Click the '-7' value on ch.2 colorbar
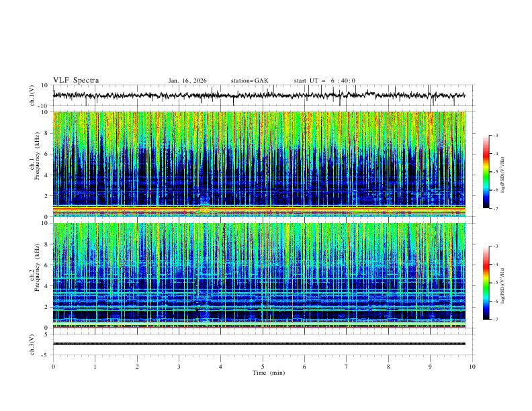Screen dimensions: 532x411 coord(496,319)
